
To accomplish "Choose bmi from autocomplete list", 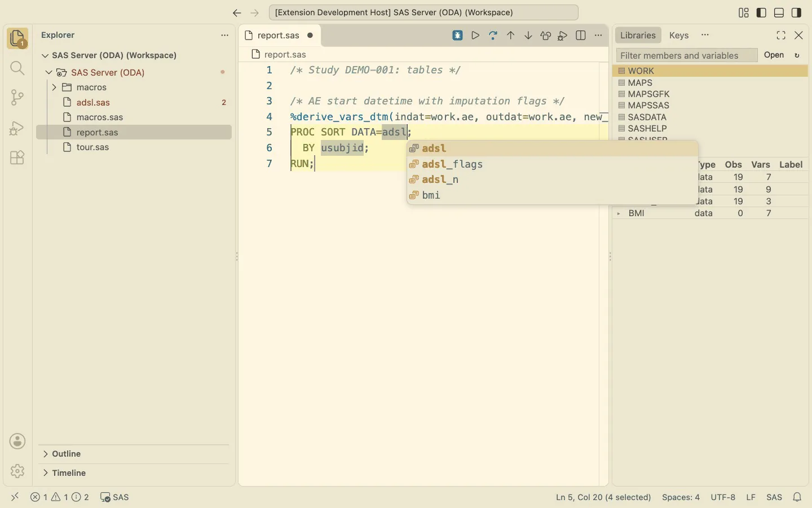I will (553, 195).
